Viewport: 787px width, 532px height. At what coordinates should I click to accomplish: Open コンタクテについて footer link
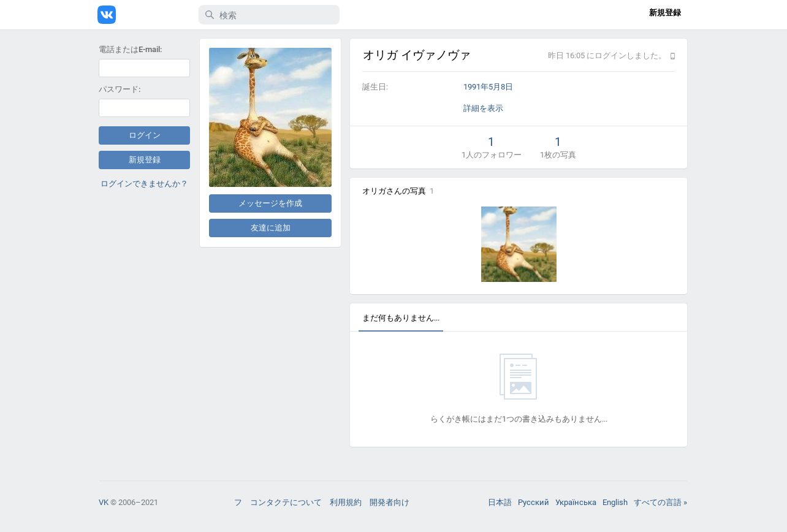click(286, 503)
